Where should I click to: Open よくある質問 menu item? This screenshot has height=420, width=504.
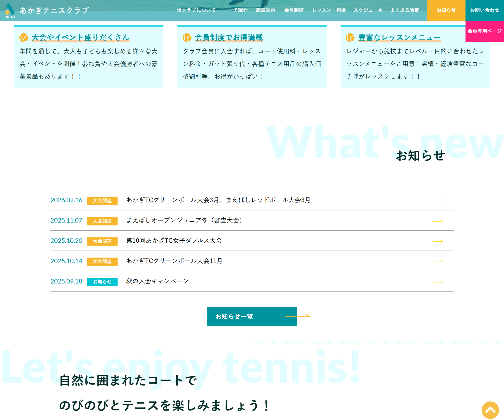405,10
